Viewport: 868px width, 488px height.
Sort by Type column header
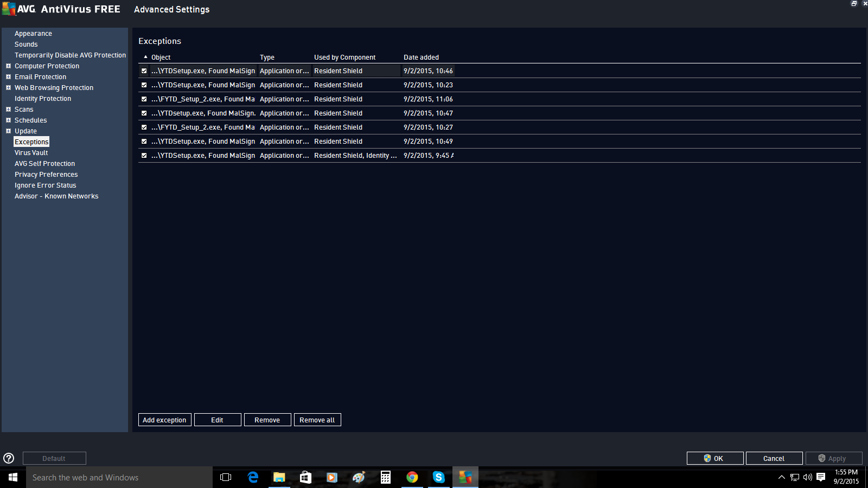click(x=267, y=57)
